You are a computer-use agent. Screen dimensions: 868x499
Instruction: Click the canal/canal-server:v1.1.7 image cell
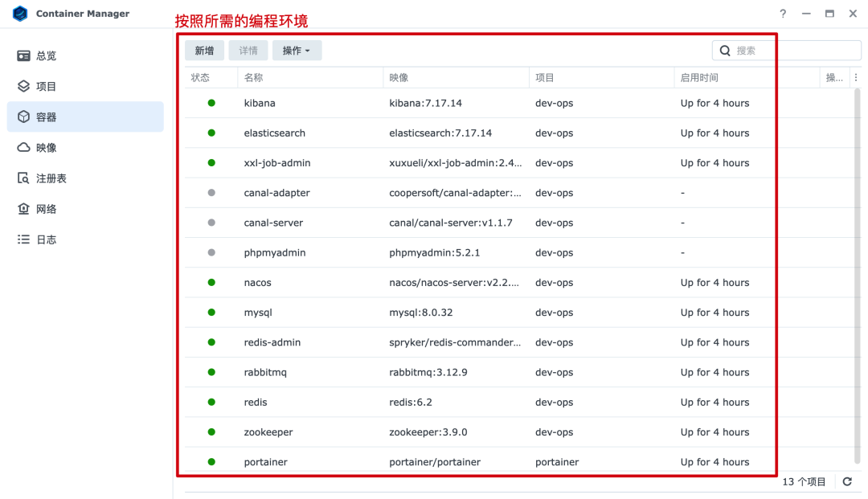pos(451,223)
